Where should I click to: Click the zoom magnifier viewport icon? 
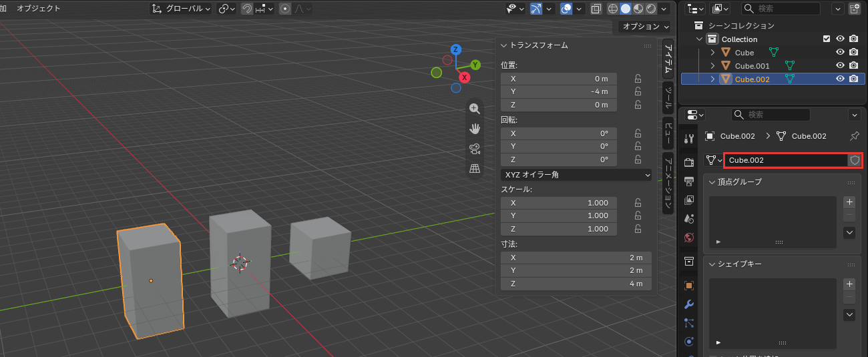475,109
